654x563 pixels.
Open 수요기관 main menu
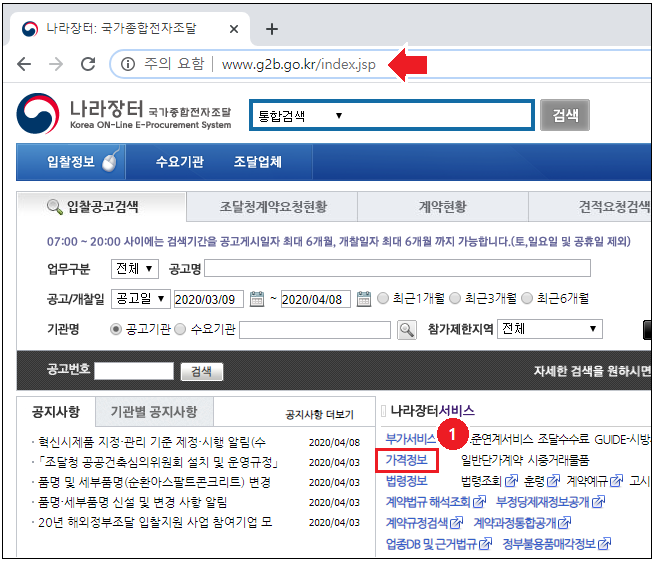[x=180, y=162]
